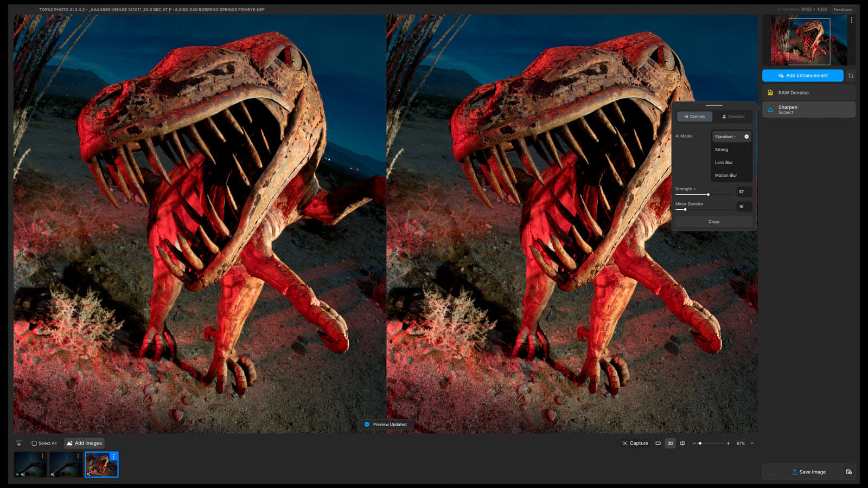Switch to single image view
This screenshot has width=868, height=488.
click(658, 444)
